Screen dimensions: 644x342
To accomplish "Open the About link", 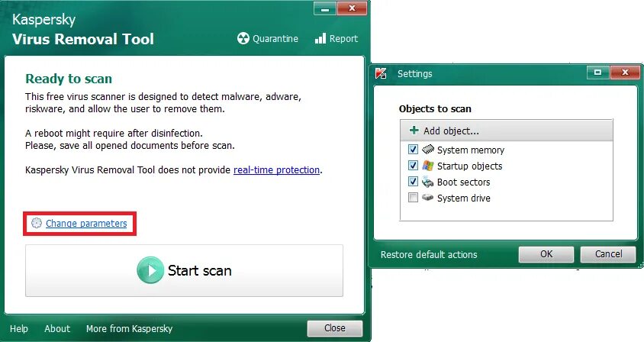I will pos(57,328).
